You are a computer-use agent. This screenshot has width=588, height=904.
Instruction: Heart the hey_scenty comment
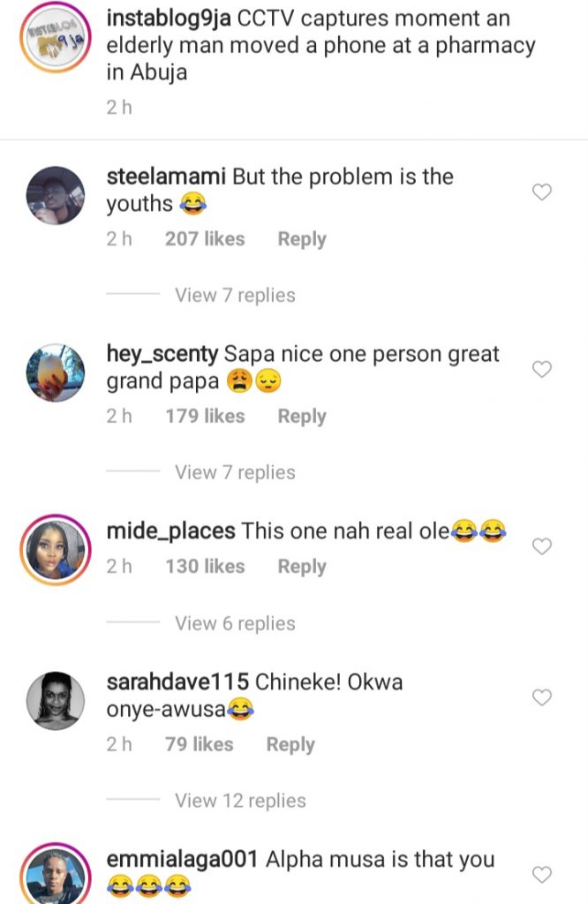point(542,369)
